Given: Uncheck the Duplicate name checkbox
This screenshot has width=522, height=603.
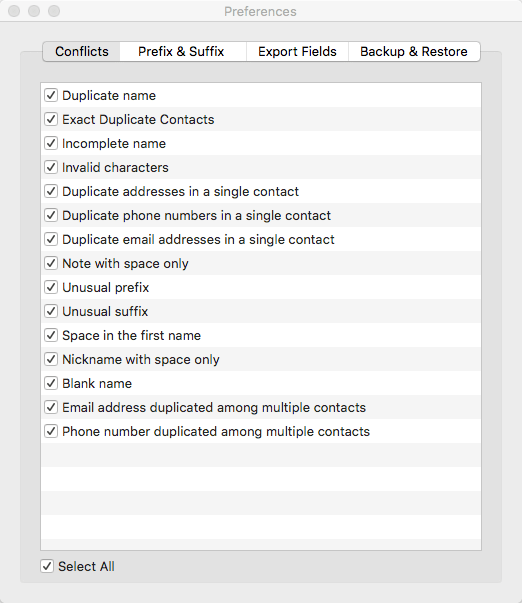Looking at the screenshot, I should point(51,95).
